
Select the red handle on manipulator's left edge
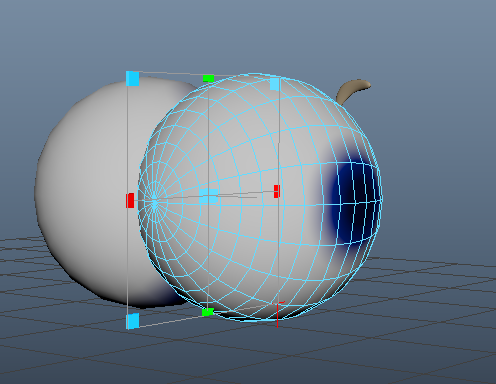(130, 200)
